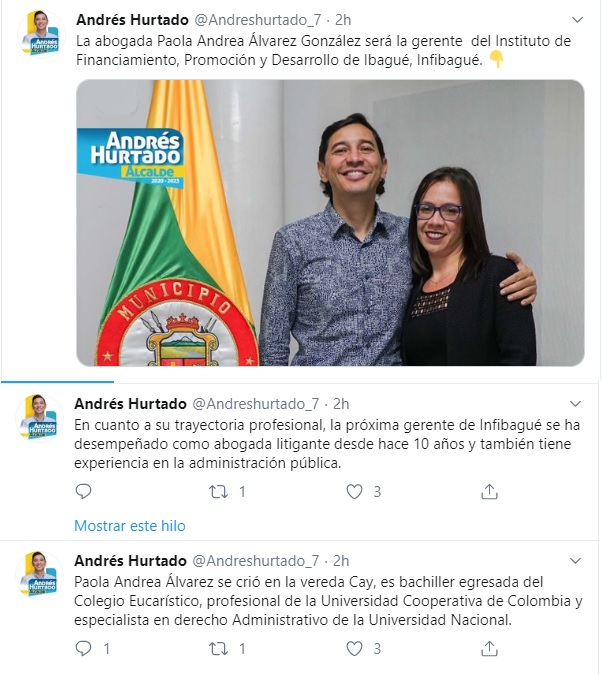
Task: Share the trayectoria profesional tweet
Action: coord(489,492)
